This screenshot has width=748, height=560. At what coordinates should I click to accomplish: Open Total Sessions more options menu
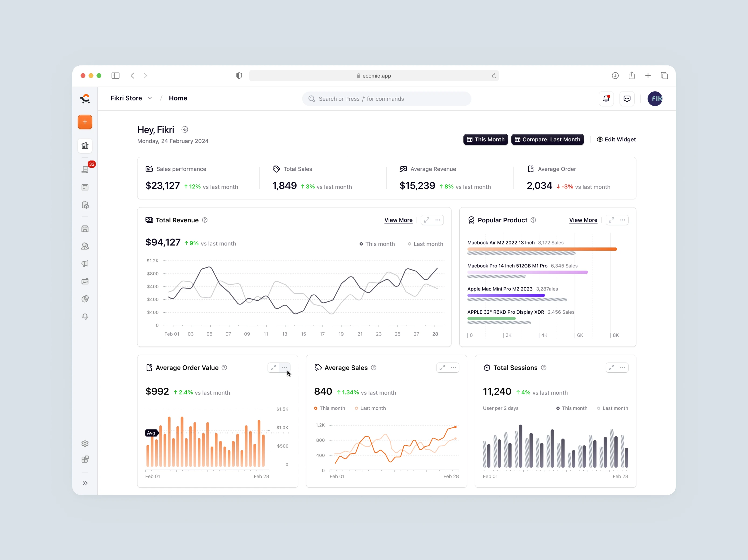click(622, 368)
